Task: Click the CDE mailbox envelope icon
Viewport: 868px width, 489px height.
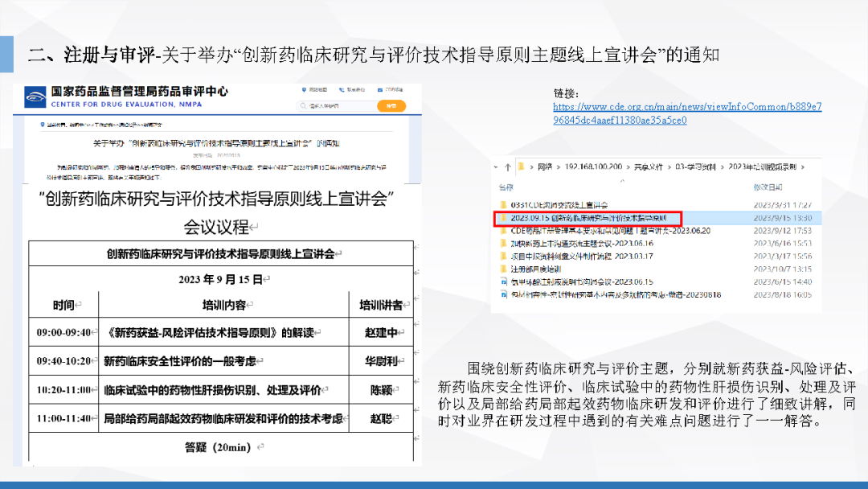Action: click(x=380, y=90)
